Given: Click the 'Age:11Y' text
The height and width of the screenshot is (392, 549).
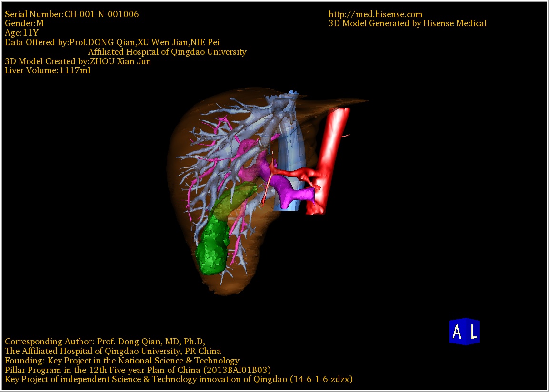Looking at the screenshot, I should pyautogui.click(x=22, y=33).
